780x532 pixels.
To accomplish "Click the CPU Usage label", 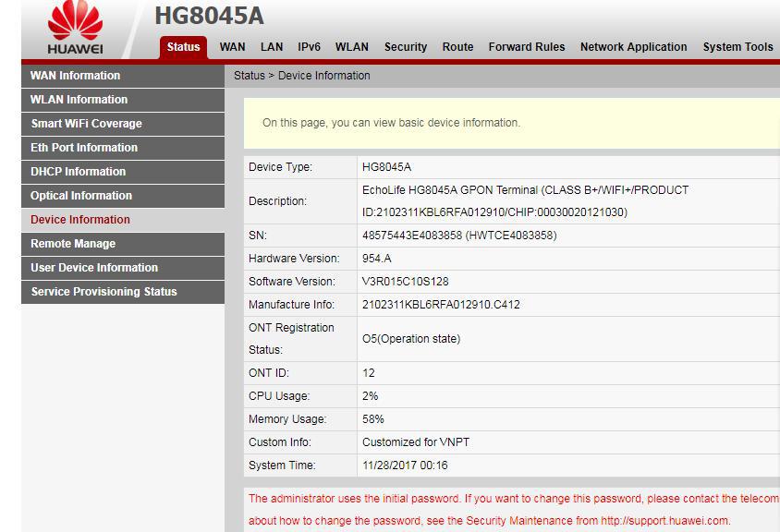I will [279, 396].
